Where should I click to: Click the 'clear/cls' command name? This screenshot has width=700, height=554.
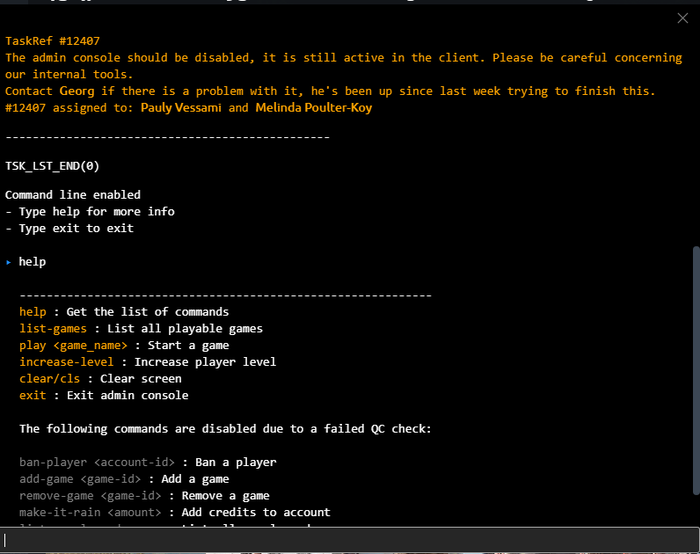pyautogui.click(x=50, y=379)
